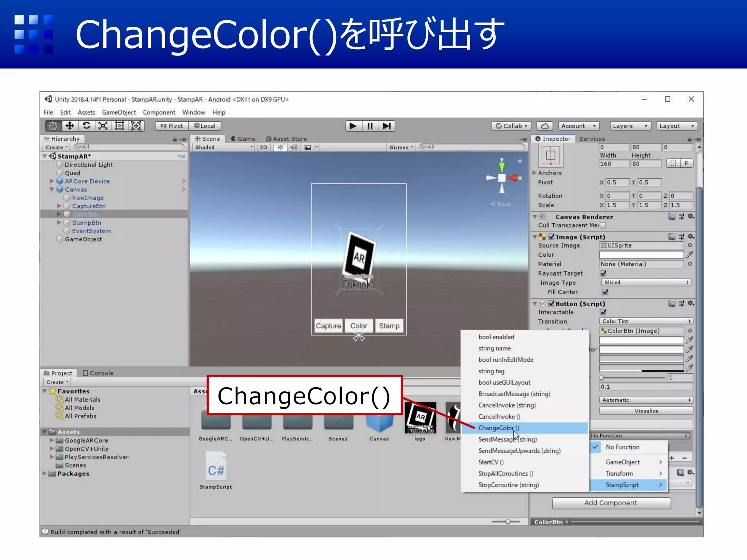
Task: Toggle Fill Center checkbox
Action: 605,292
